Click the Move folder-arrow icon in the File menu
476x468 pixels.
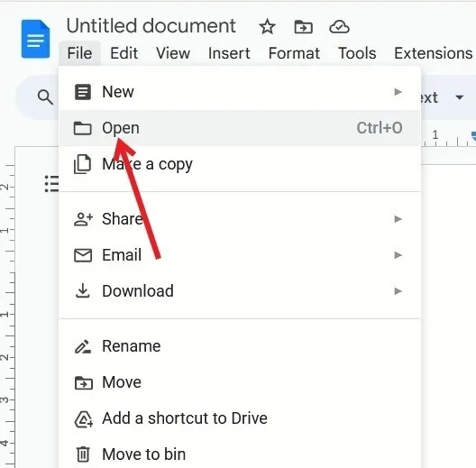84,382
